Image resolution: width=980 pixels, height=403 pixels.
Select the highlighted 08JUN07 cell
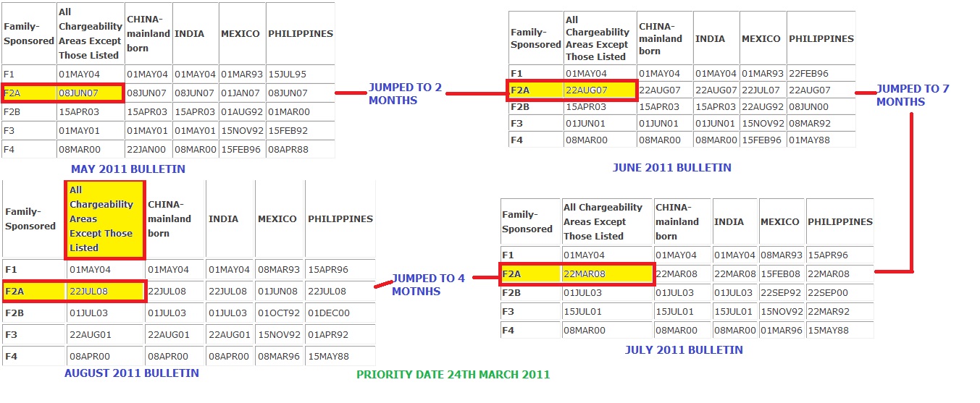(x=89, y=93)
